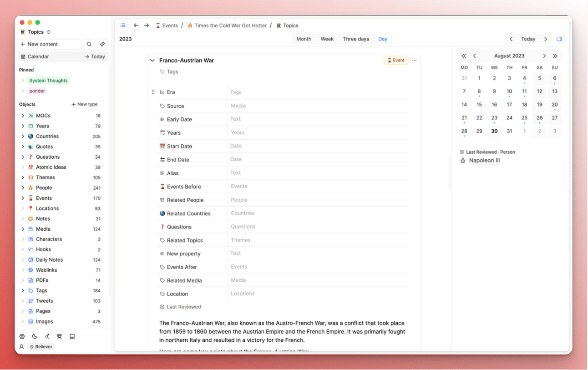
Task: Collapse the Franco-Austrian War entry
Action: click(x=152, y=61)
